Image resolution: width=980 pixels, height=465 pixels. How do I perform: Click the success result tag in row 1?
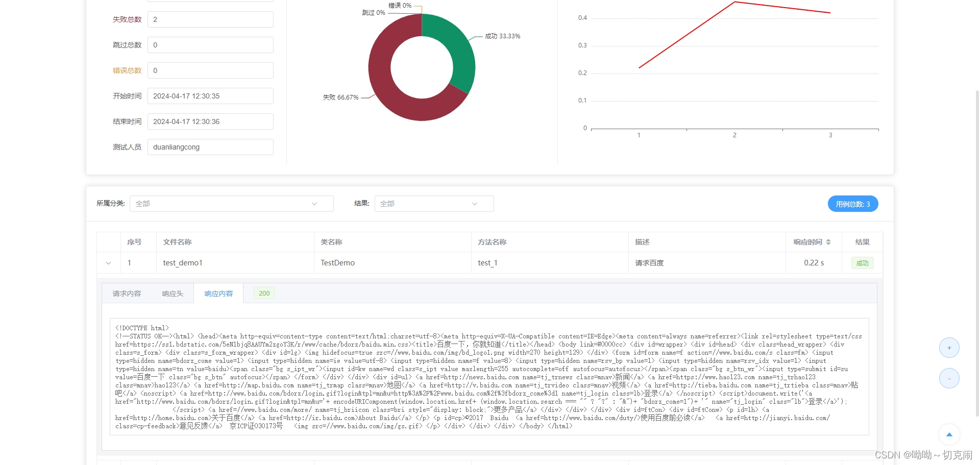coord(862,263)
